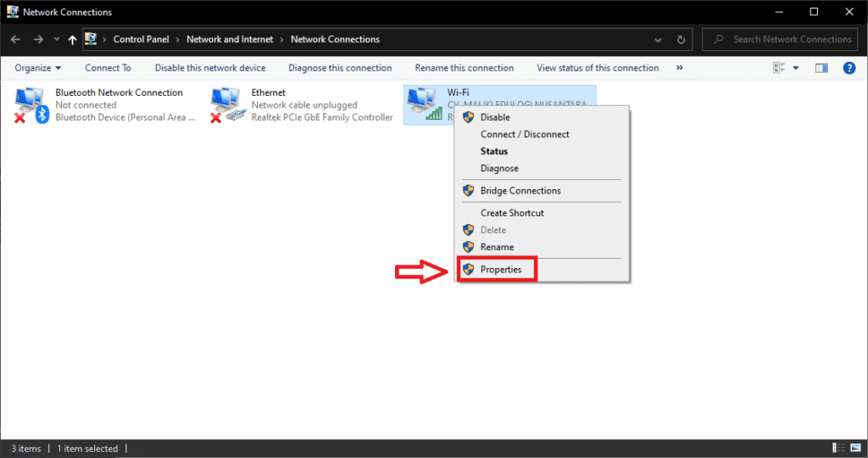
Task: Click Diagnose this connection toolbar button
Action: 340,68
